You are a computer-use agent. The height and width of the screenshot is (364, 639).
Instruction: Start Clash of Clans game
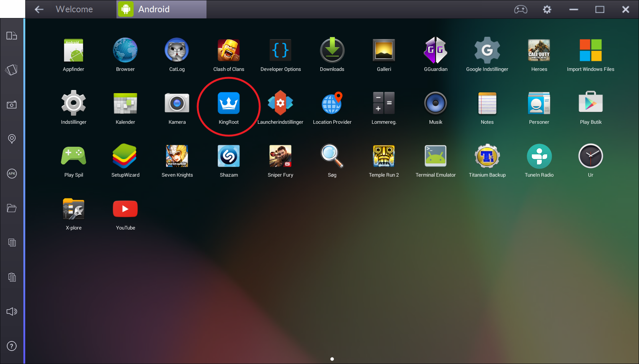pos(229,50)
